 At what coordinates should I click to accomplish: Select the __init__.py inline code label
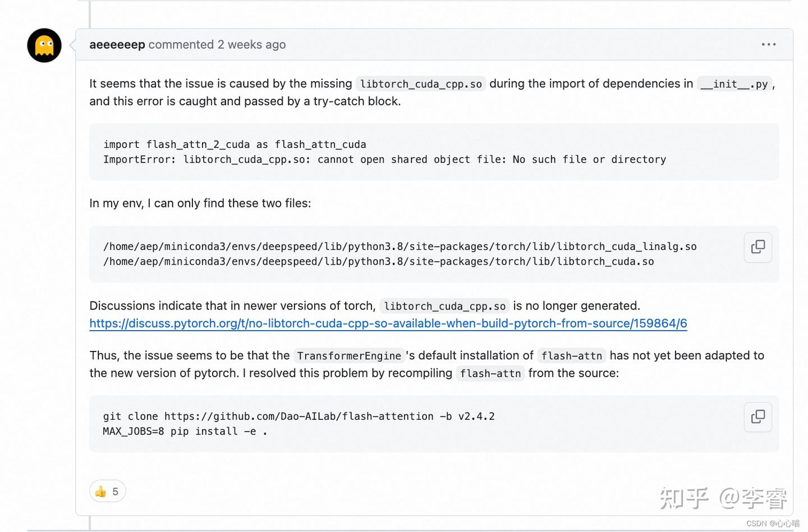click(x=733, y=84)
